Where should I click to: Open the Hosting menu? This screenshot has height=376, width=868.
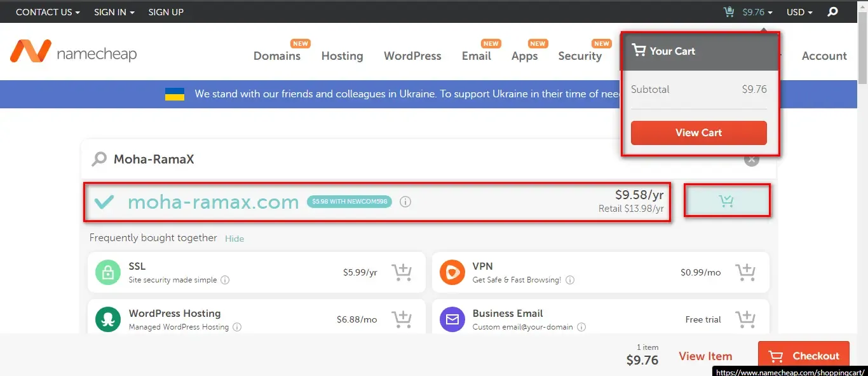pyautogui.click(x=342, y=56)
